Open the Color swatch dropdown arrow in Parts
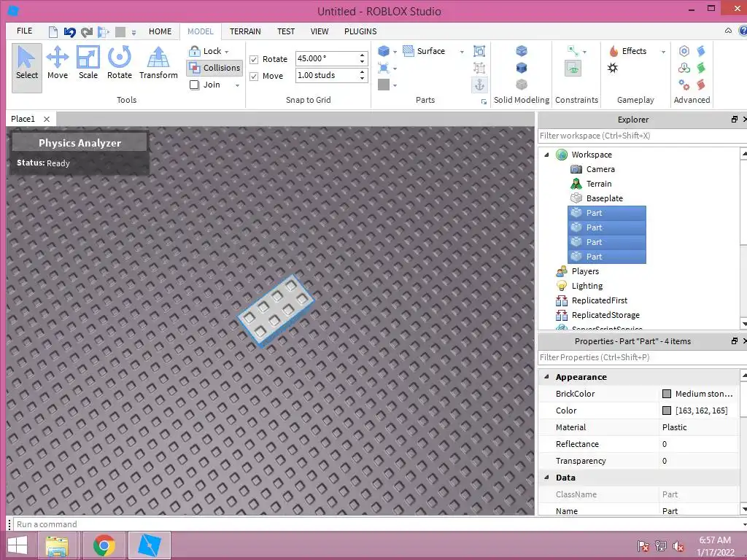 pyautogui.click(x=395, y=86)
